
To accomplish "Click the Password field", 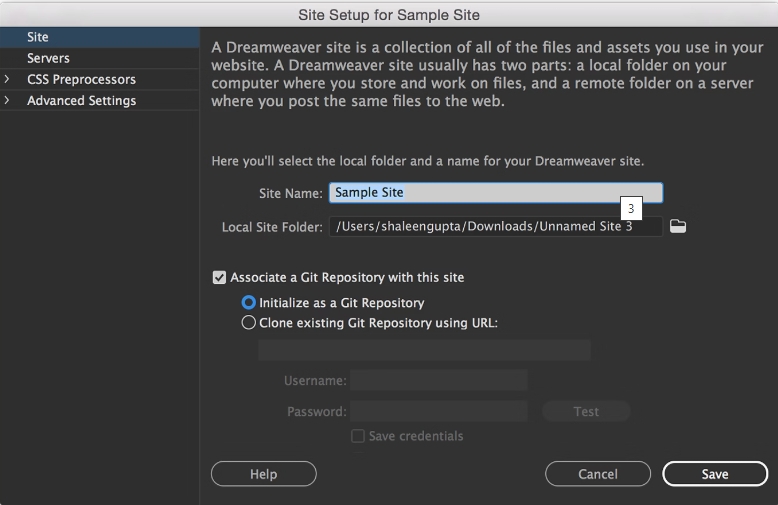I will (x=439, y=411).
